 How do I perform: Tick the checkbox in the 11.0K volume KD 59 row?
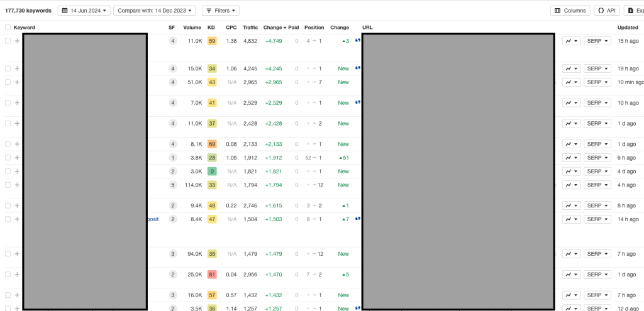(x=8, y=41)
